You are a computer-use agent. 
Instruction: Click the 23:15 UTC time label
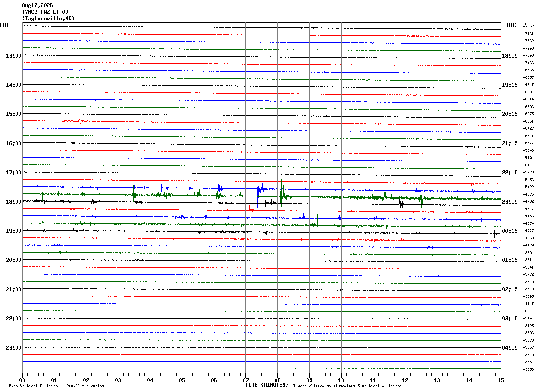(510, 202)
